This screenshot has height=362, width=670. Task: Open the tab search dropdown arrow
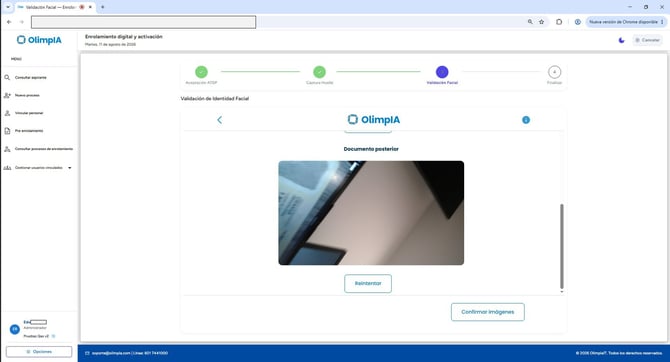8,7
